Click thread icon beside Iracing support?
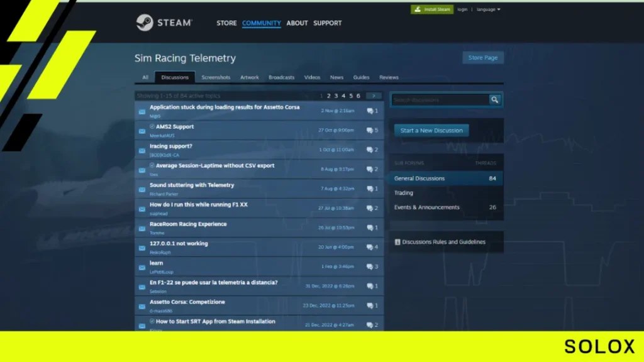The image size is (644, 362). (x=142, y=151)
